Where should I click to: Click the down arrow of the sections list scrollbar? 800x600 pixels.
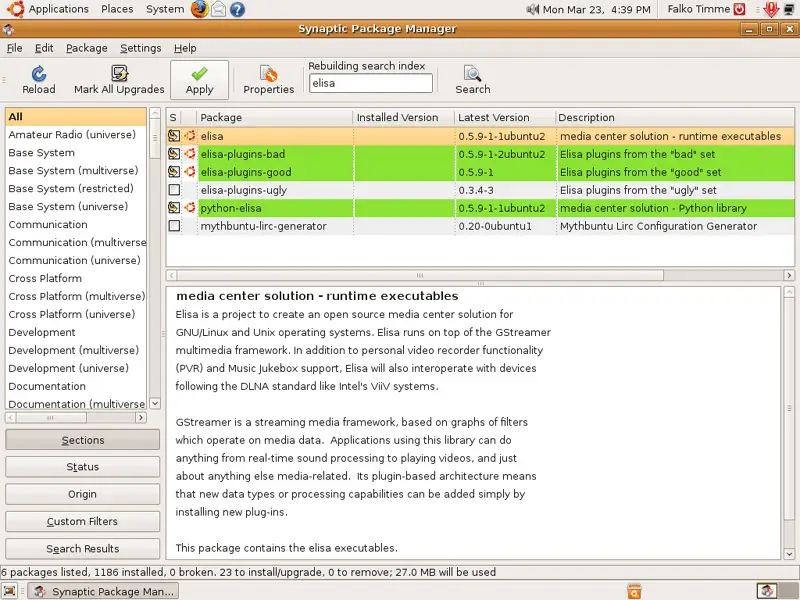point(155,403)
